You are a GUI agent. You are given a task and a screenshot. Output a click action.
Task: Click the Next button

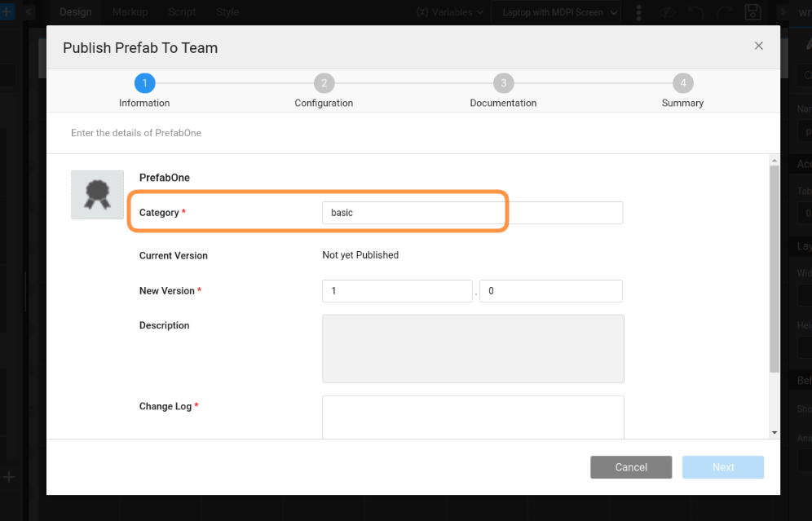point(722,467)
